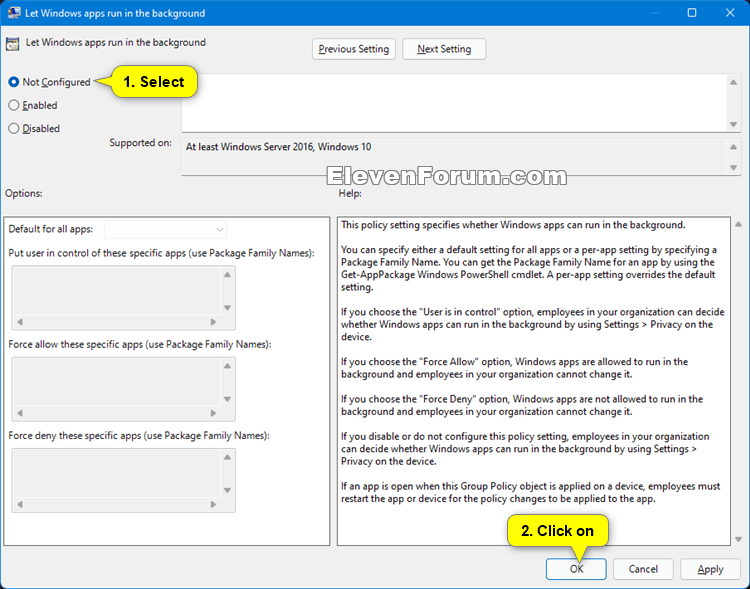This screenshot has width=750, height=589.
Task: Click 'Default for all apps:' label
Action: (51, 229)
